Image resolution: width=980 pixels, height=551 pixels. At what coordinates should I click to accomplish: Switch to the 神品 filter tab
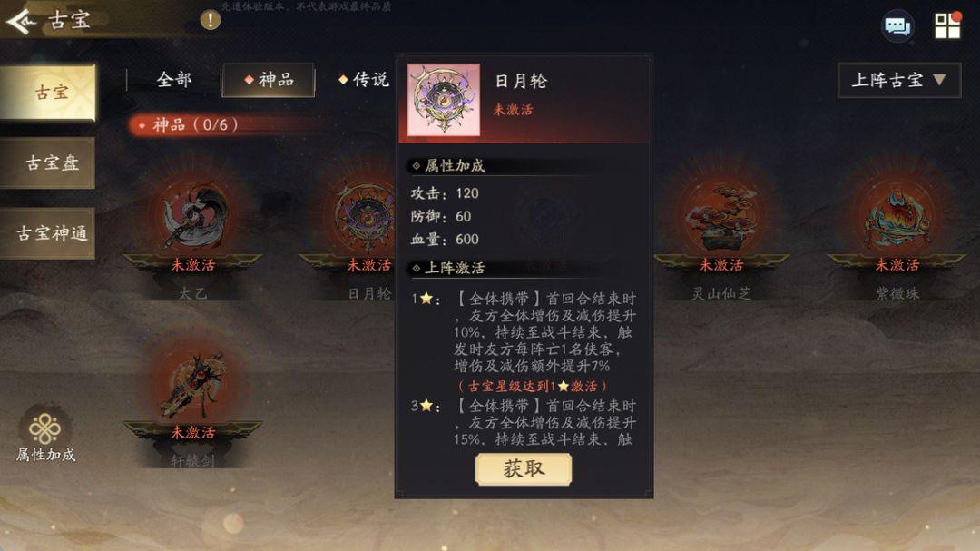pyautogui.click(x=268, y=80)
